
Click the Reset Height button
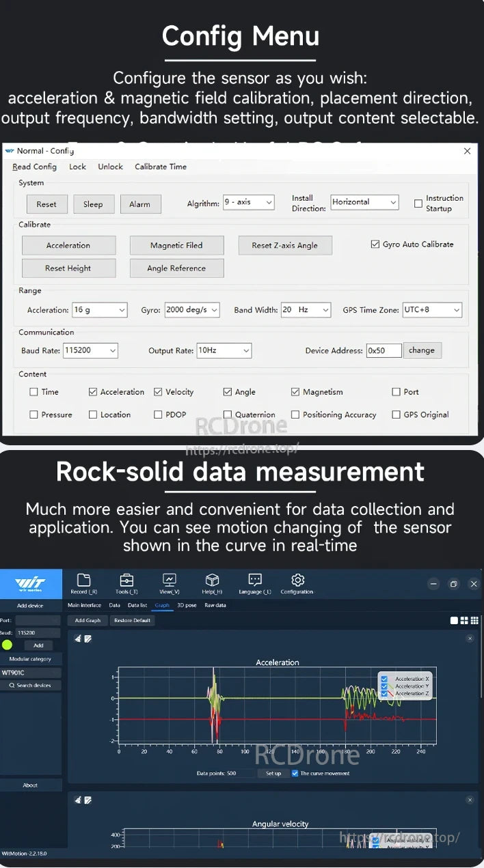[x=68, y=268]
